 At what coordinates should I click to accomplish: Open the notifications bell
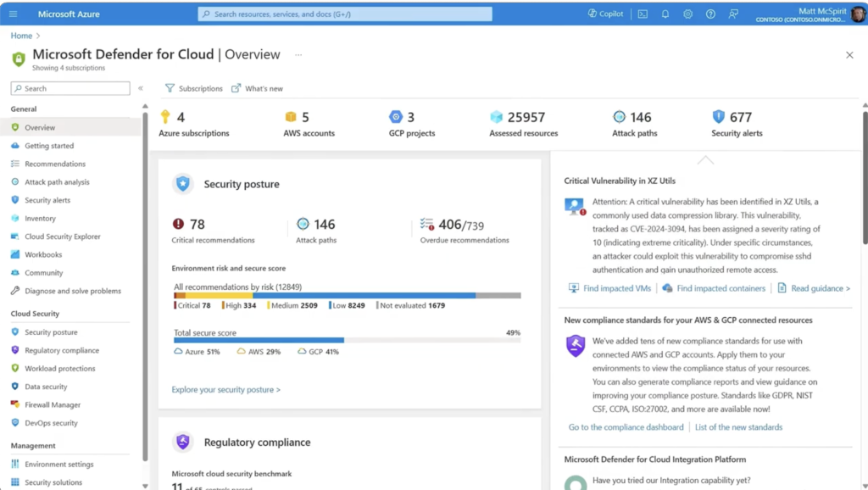pyautogui.click(x=665, y=14)
